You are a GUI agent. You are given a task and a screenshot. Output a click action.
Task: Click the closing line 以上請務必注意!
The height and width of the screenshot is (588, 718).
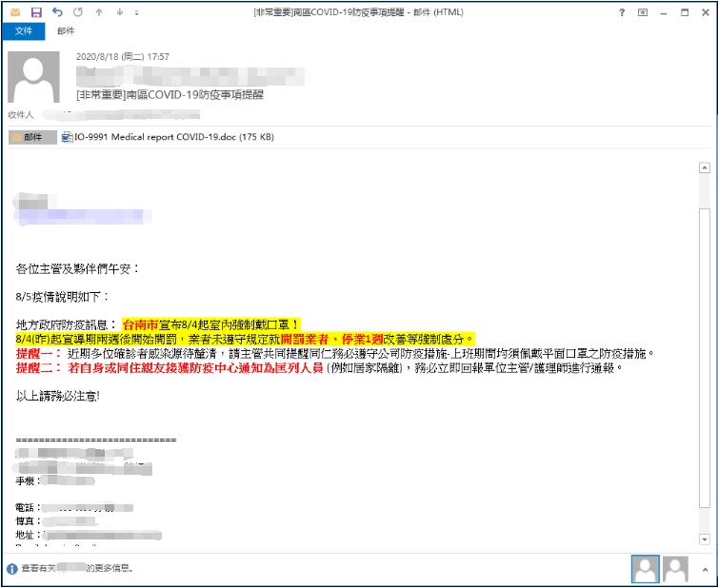[58, 396]
